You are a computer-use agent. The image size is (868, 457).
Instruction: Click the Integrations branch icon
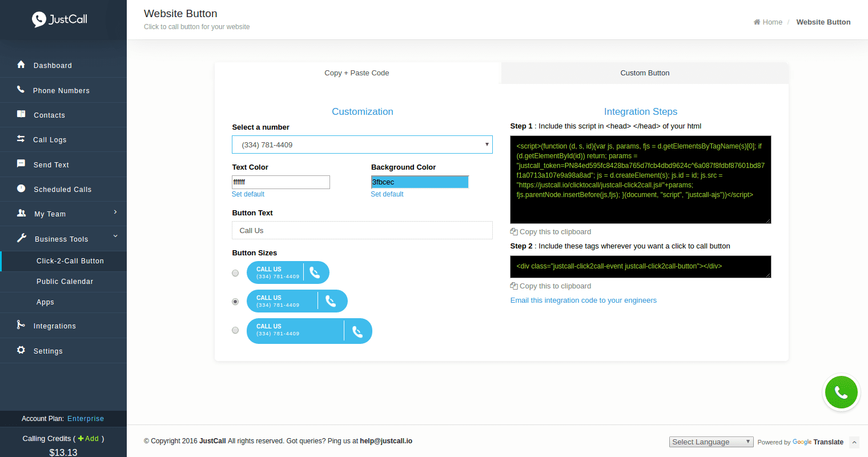click(x=21, y=324)
